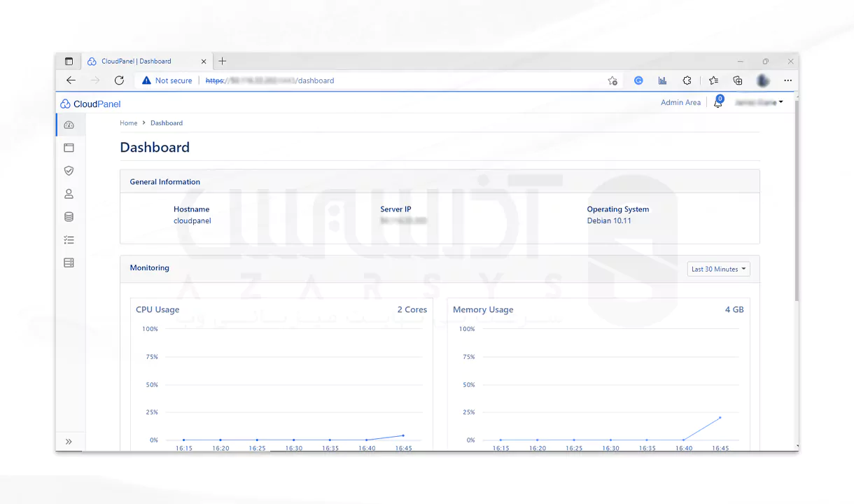The width and height of the screenshot is (854, 504).
Task: Click the Hostname label
Action: coord(191,209)
